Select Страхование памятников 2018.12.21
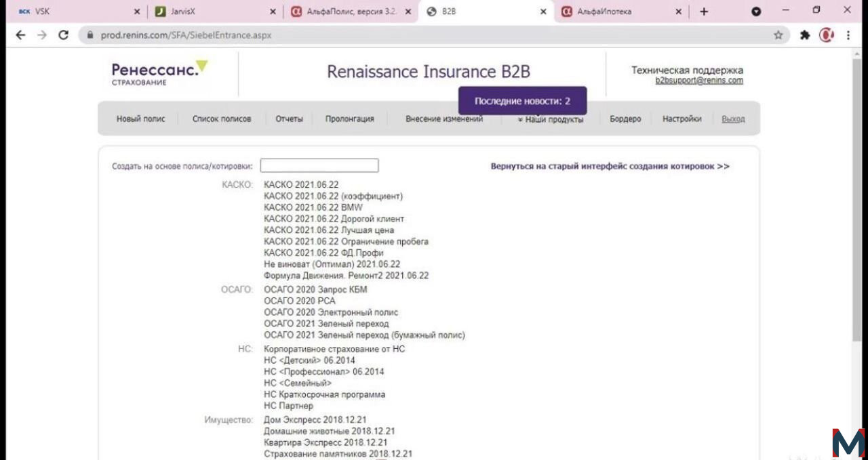Image resolution: width=868 pixels, height=460 pixels. [x=338, y=454]
